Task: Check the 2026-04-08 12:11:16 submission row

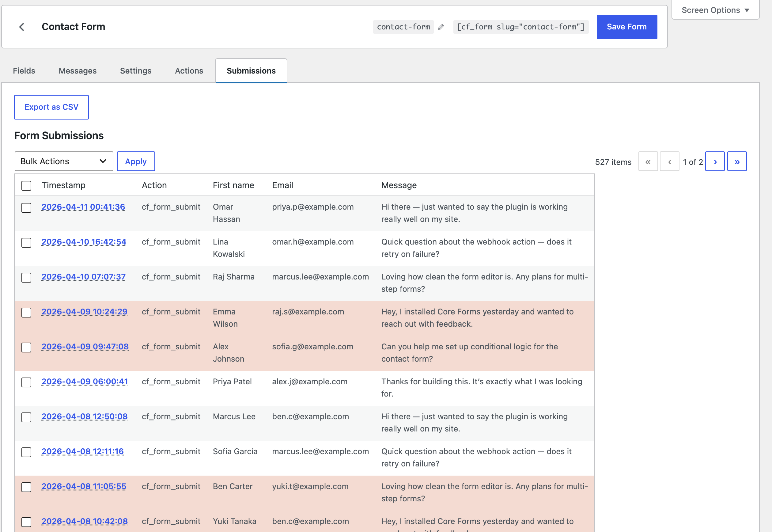Action: 26,452
